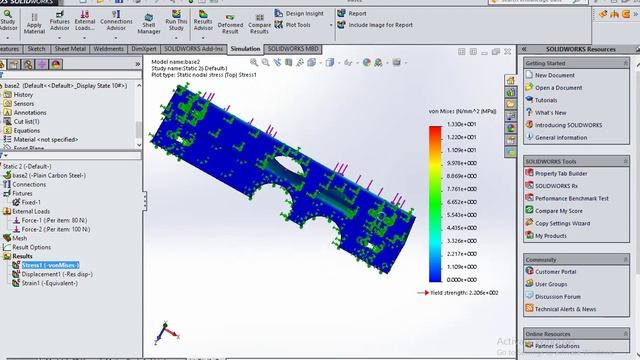Switch to the Weldments tab
This screenshot has width=640, height=360.
pyautogui.click(x=109, y=49)
